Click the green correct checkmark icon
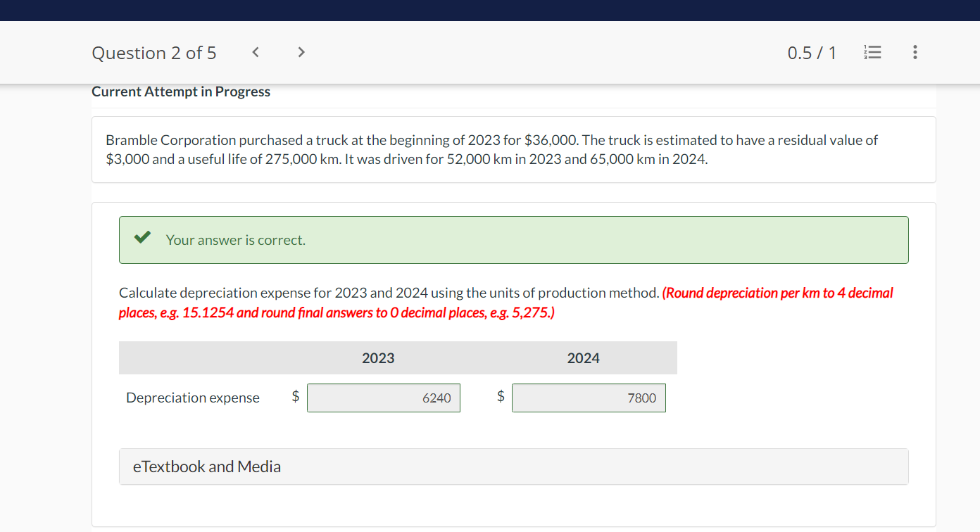980x532 pixels. pyautogui.click(x=143, y=238)
